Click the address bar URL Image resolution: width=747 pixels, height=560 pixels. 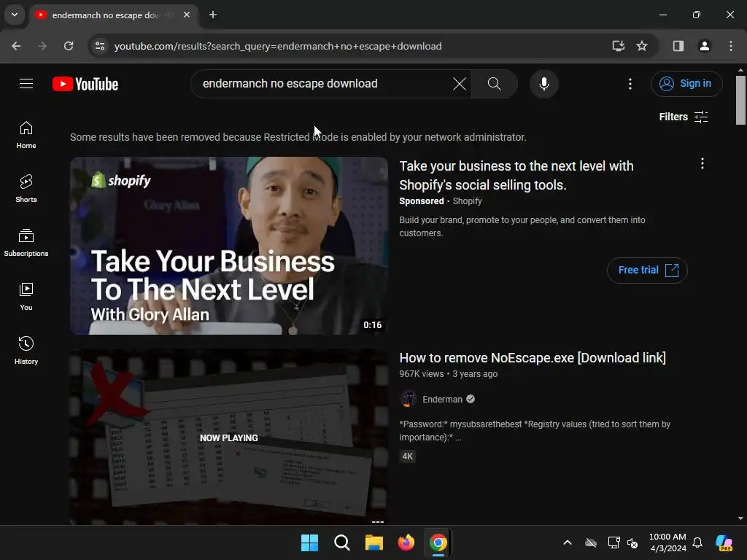278,46
